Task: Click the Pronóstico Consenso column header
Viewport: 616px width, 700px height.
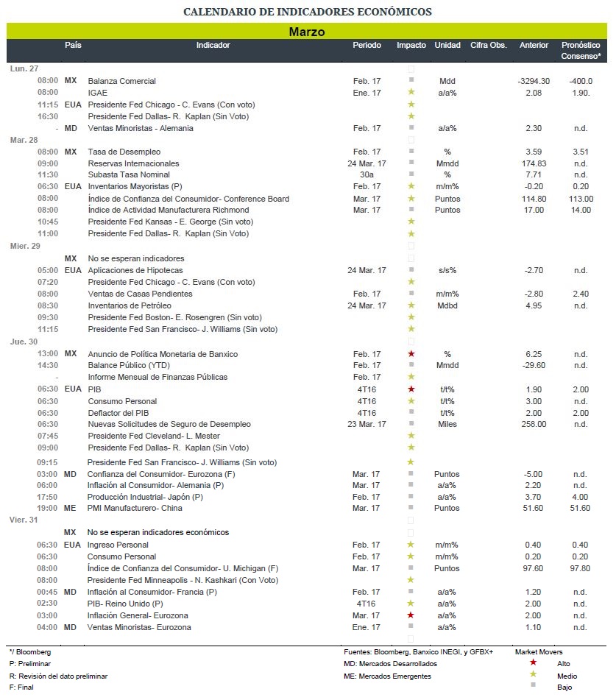Action: 580,51
